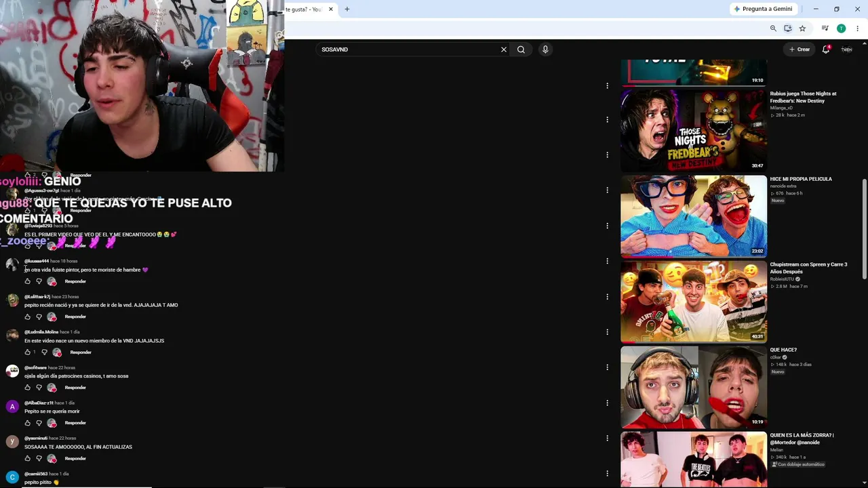Open channel RobleisIUTU
Screen dimensions: 868x488
click(x=782, y=279)
